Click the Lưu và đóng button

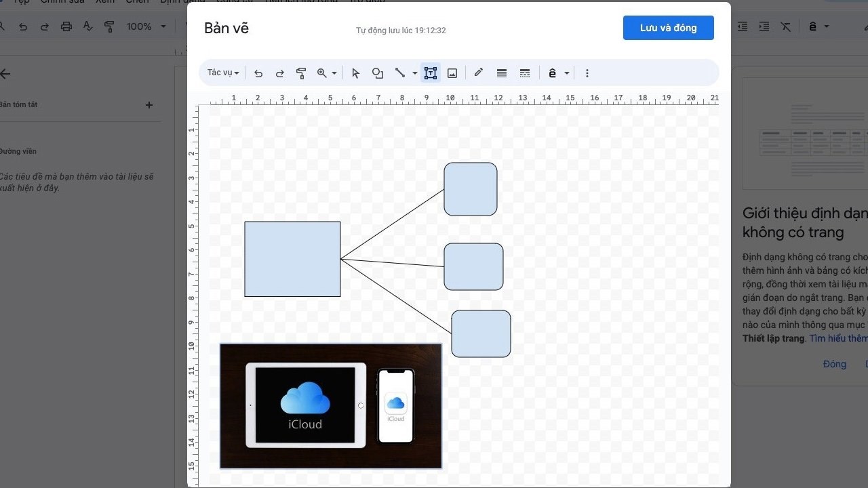(x=669, y=28)
